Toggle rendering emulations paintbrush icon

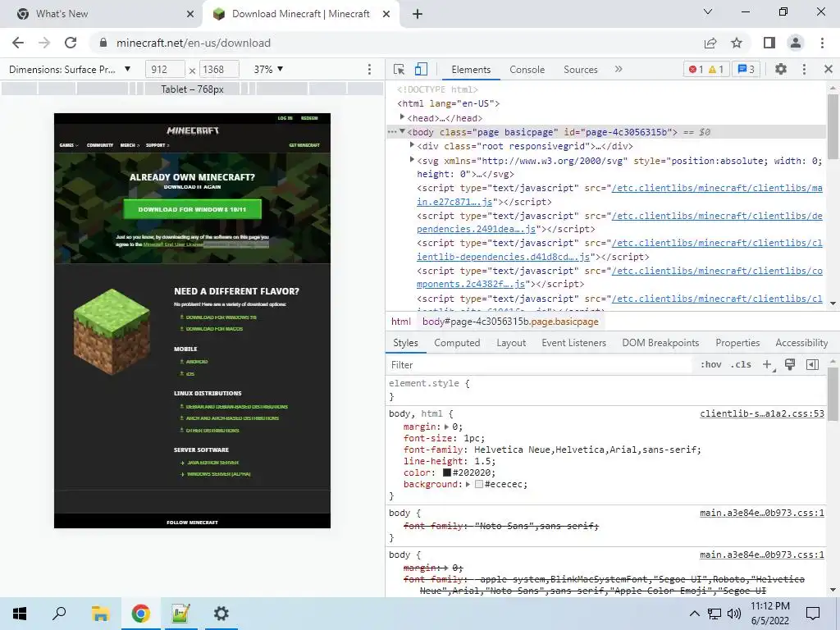(x=790, y=365)
